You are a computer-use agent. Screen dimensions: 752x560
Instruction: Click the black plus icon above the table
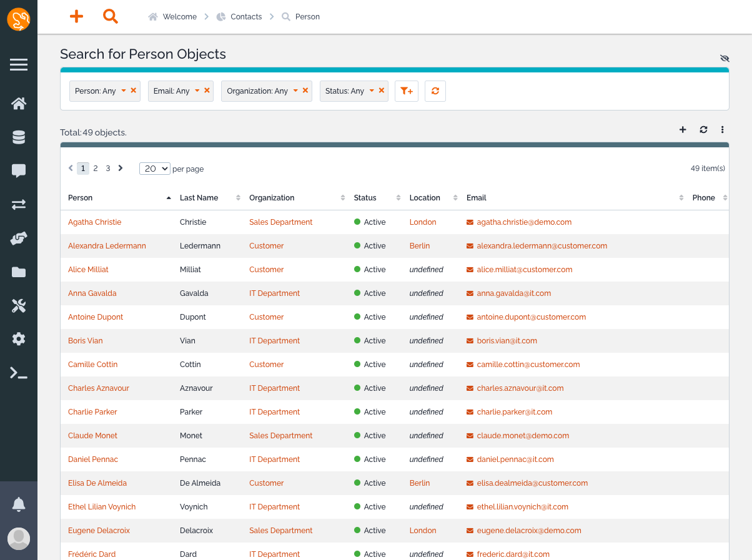coord(683,130)
